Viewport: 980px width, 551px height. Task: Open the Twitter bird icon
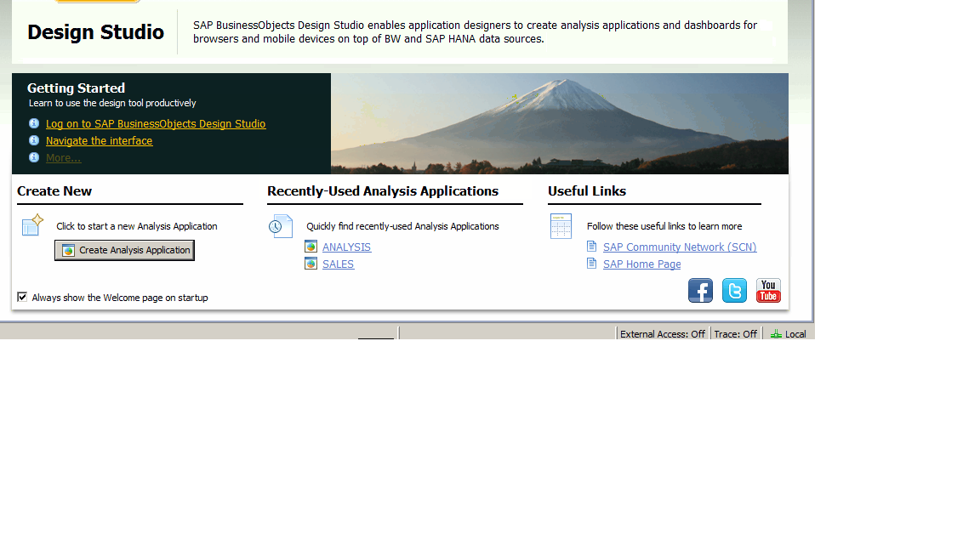coord(734,291)
